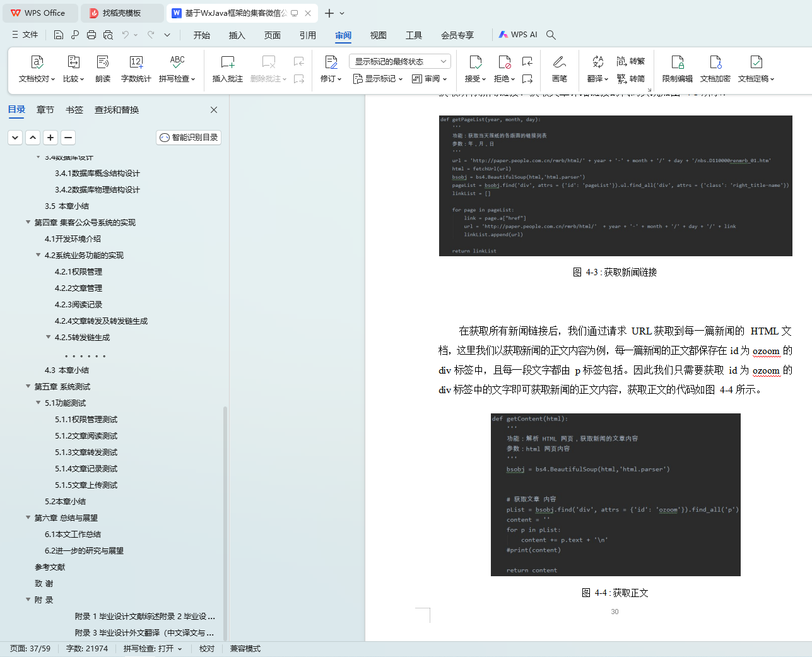Open the 文件 menu
This screenshot has height=657, width=812.
click(25, 35)
